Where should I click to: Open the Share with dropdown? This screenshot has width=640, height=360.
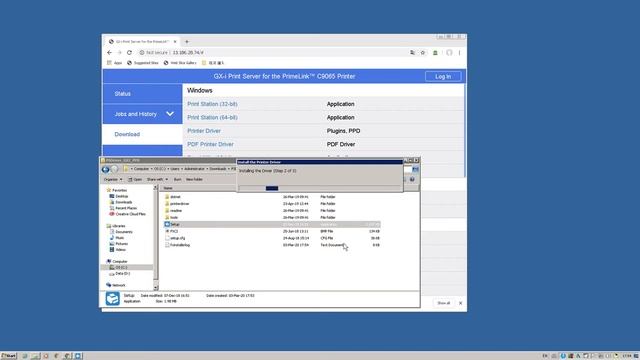click(x=157, y=180)
